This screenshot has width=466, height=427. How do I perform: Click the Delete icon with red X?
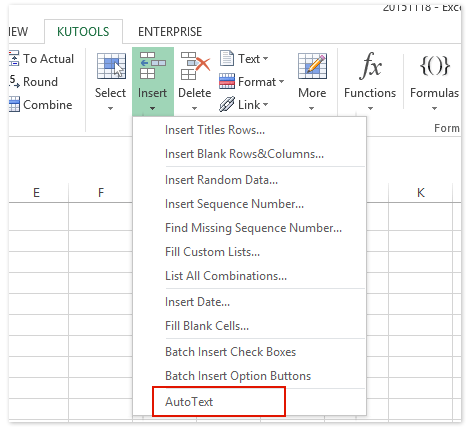[195, 66]
